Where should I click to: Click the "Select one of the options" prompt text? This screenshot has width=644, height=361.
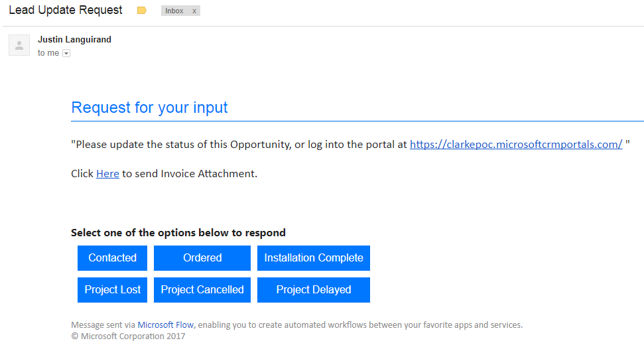tap(178, 233)
